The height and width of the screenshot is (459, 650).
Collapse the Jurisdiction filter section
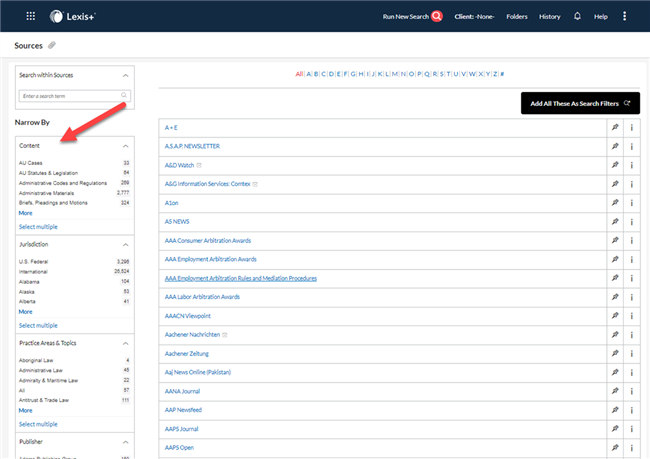126,245
